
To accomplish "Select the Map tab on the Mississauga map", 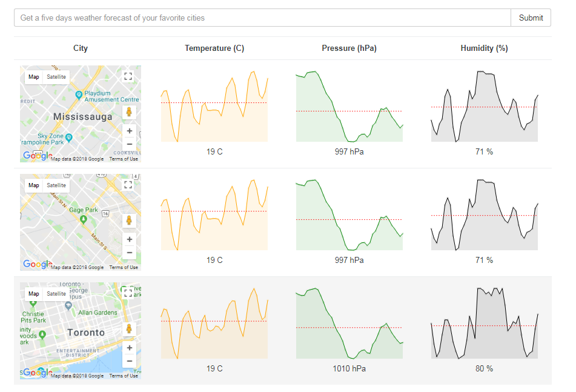I will click(33, 76).
